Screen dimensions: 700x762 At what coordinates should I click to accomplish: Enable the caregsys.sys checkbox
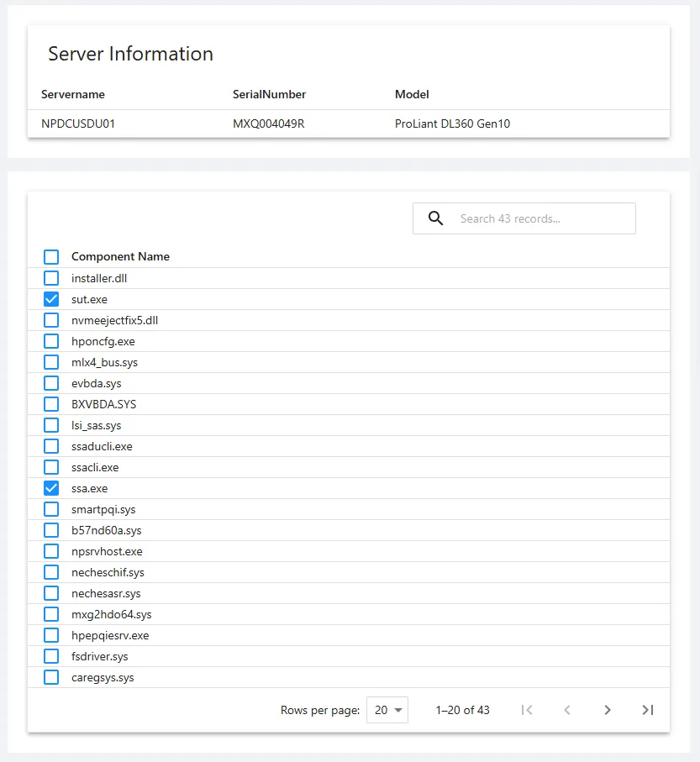(51, 677)
